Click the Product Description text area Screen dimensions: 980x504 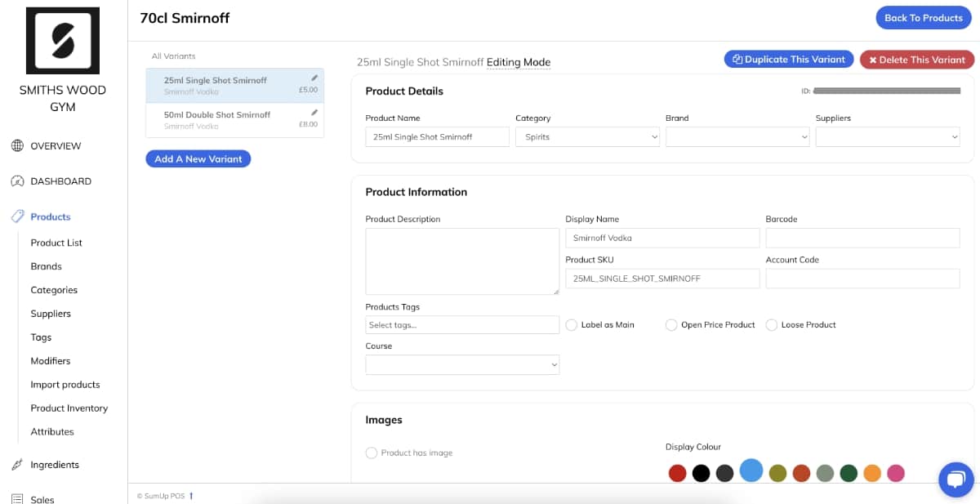[462, 261]
